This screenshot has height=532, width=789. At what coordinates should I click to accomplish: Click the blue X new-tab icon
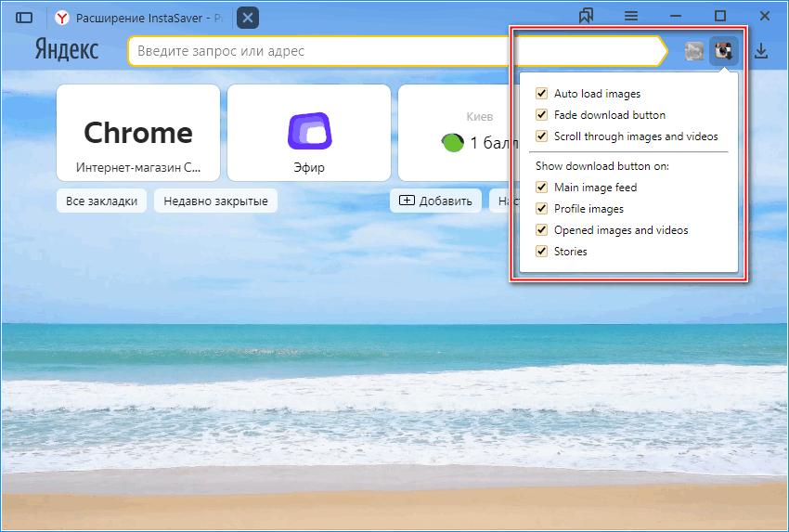[248, 18]
